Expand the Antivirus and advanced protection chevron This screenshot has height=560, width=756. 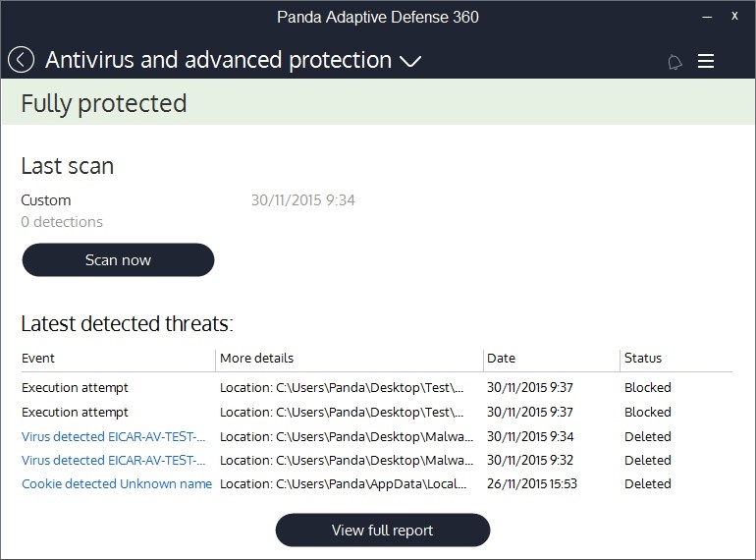(410, 61)
